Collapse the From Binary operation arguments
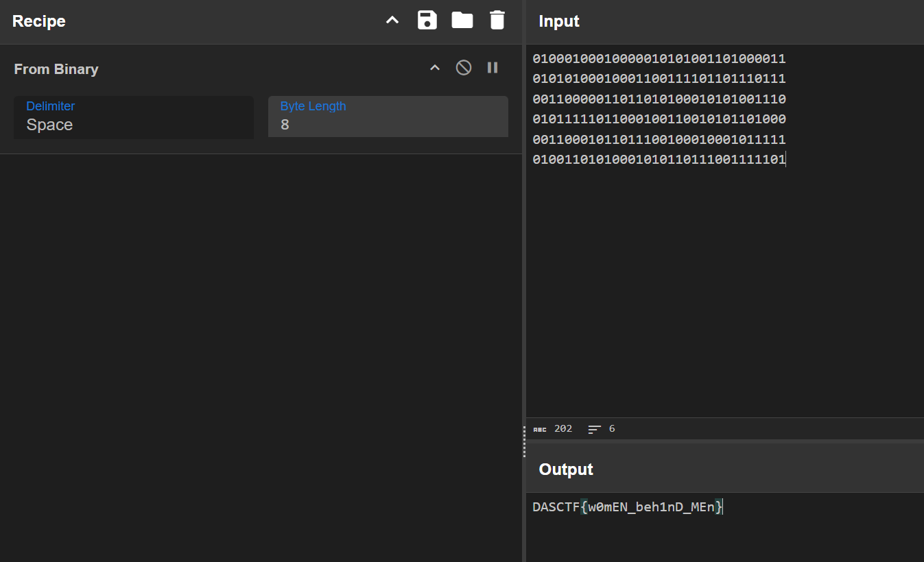Image resolution: width=924 pixels, height=562 pixels. coord(435,68)
